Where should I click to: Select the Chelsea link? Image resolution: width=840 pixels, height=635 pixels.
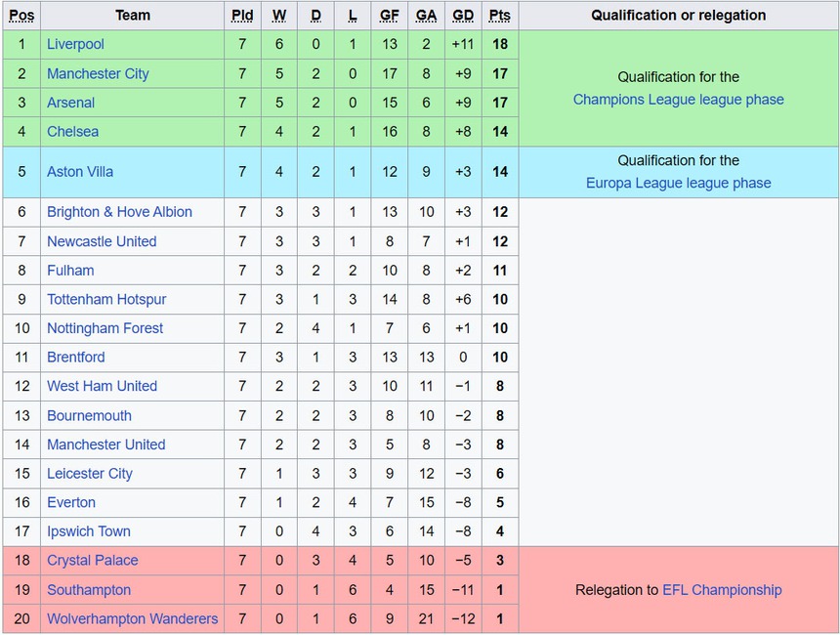coord(72,132)
